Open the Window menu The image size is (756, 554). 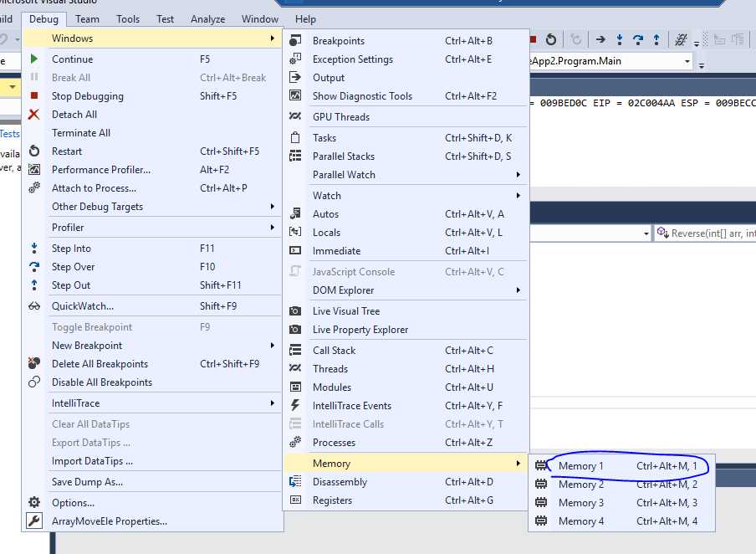click(260, 19)
